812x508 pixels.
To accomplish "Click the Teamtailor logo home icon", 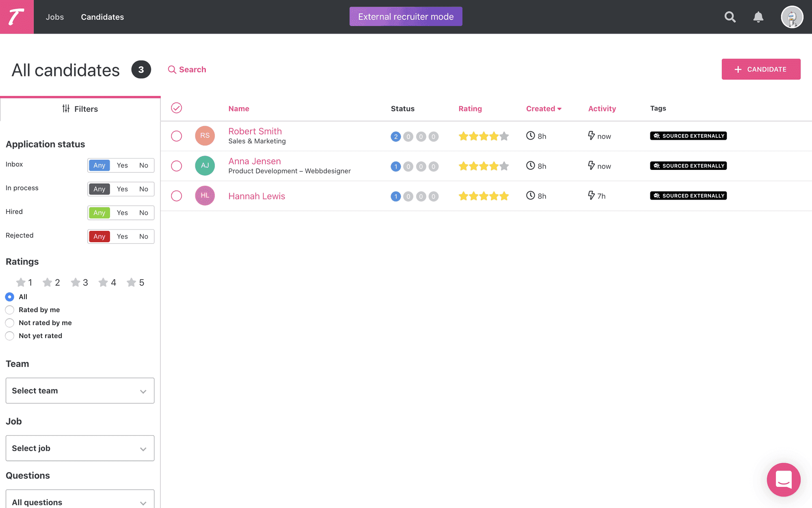I will (x=17, y=17).
